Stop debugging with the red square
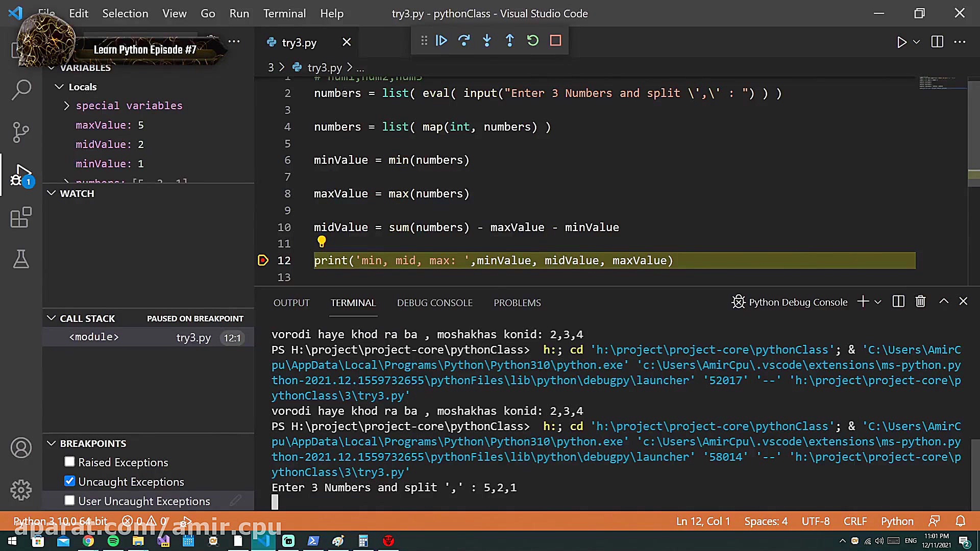 coord(555,41)
